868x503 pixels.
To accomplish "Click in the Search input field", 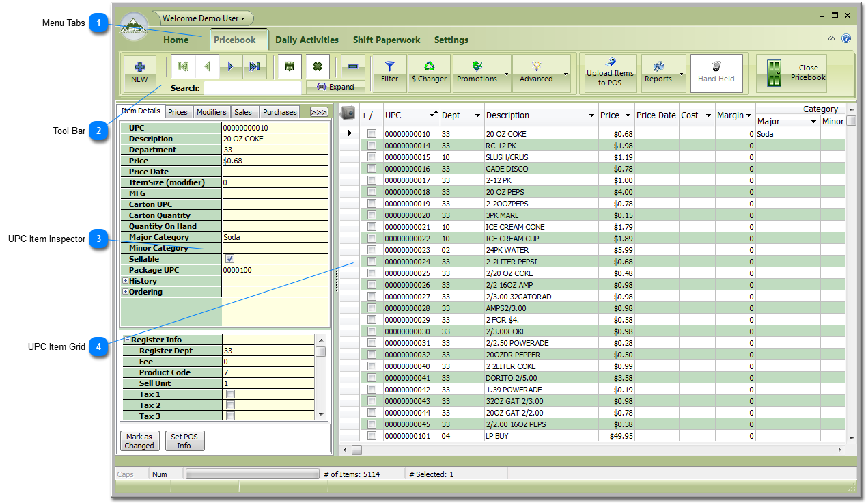I will click(x=252, y=88).
